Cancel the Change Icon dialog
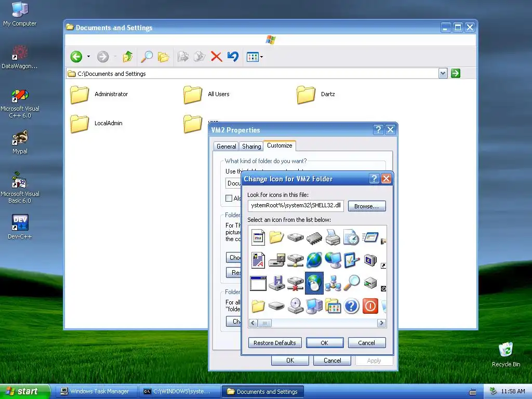 point(367,343)
